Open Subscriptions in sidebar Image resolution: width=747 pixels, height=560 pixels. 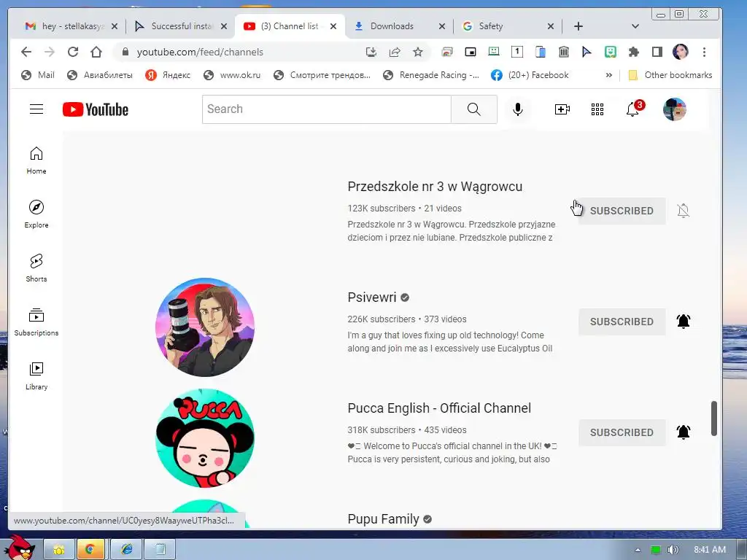(36, 322)
